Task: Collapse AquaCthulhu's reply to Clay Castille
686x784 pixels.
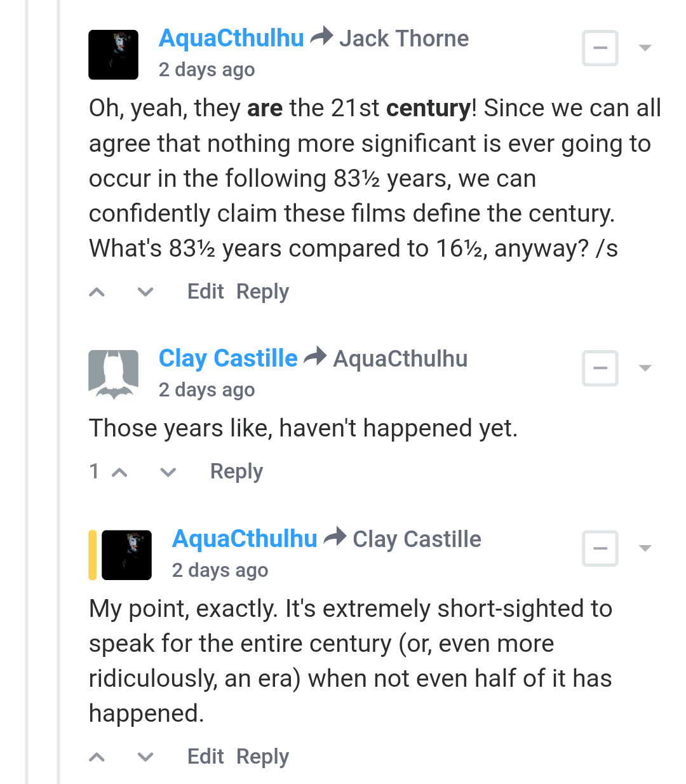Action: pyautogui.click(x=600, y=548)
